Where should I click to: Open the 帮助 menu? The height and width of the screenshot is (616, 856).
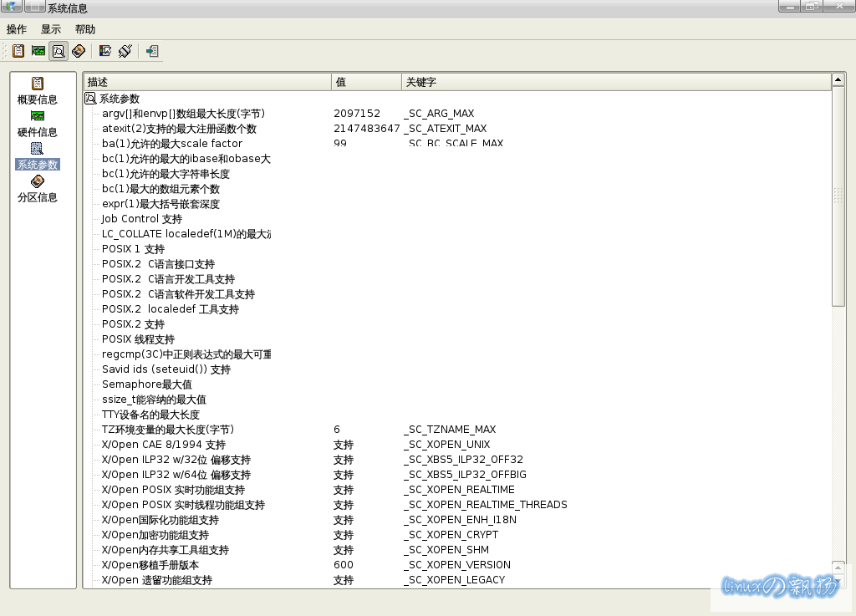85,29
